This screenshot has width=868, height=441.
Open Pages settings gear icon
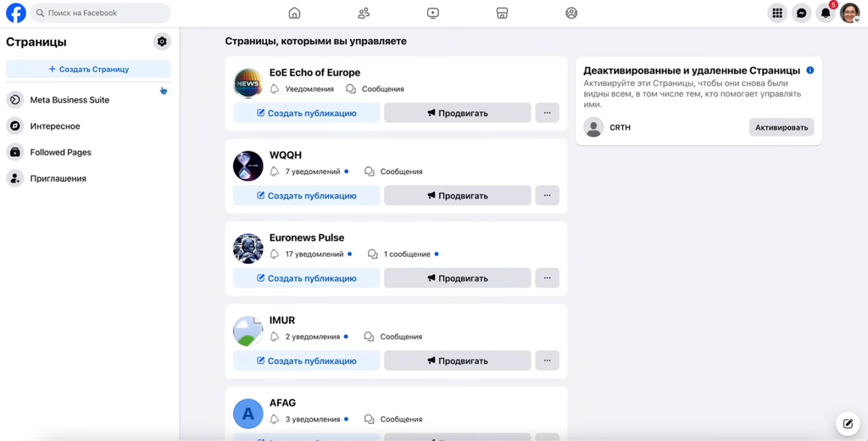(162, 42)
